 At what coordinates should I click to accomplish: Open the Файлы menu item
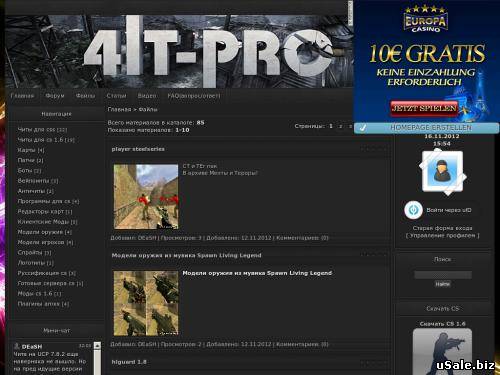click(85, 96)
